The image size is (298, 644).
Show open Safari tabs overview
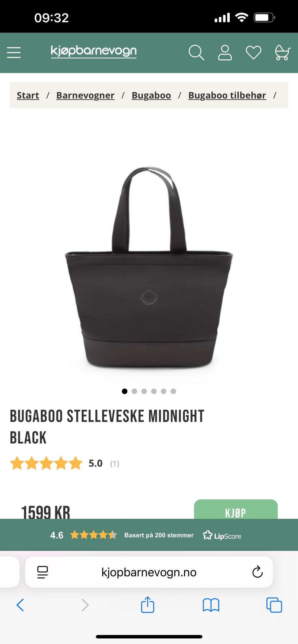pyautogui.click(x=274, y=605)
